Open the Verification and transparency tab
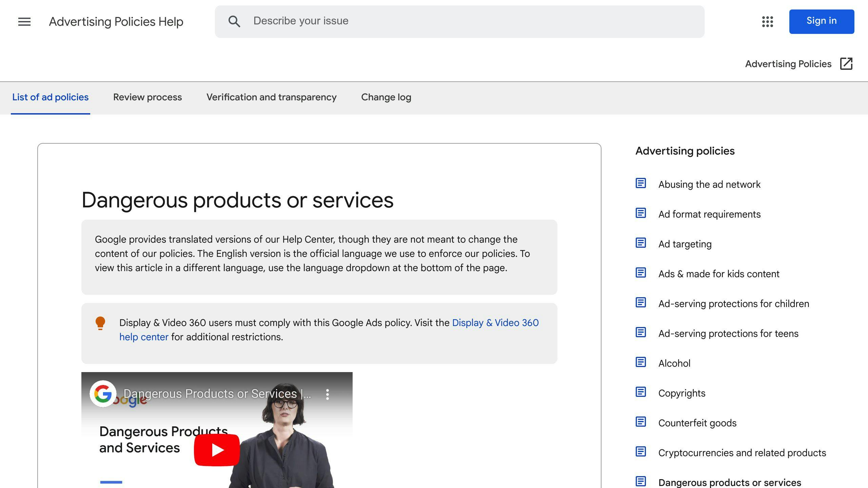This screenshot has width=868, height=488. (272, 97)
